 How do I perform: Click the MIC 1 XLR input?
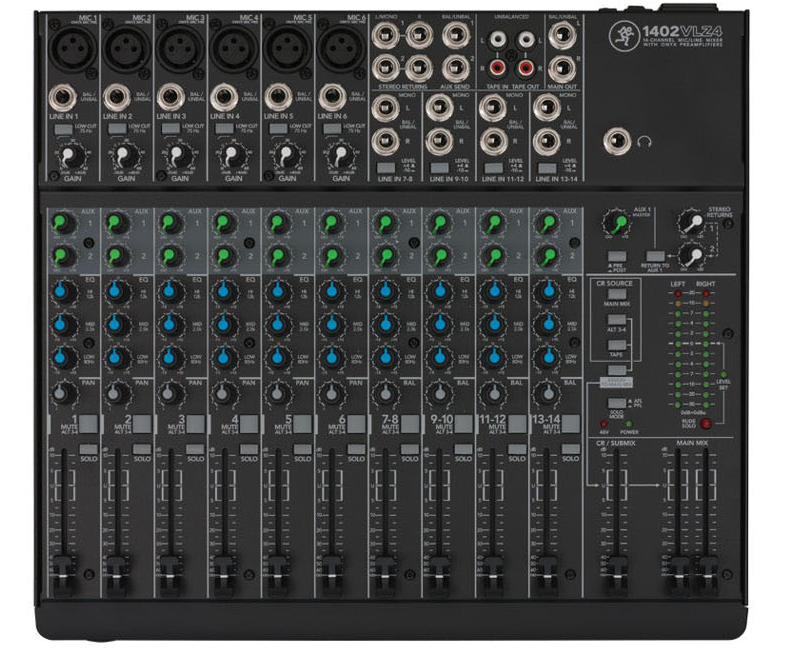pyautogui.click(x=73, y=49)
